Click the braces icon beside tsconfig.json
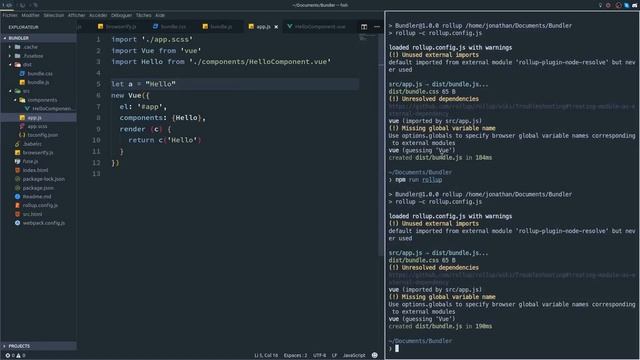 tap(22, 135)
